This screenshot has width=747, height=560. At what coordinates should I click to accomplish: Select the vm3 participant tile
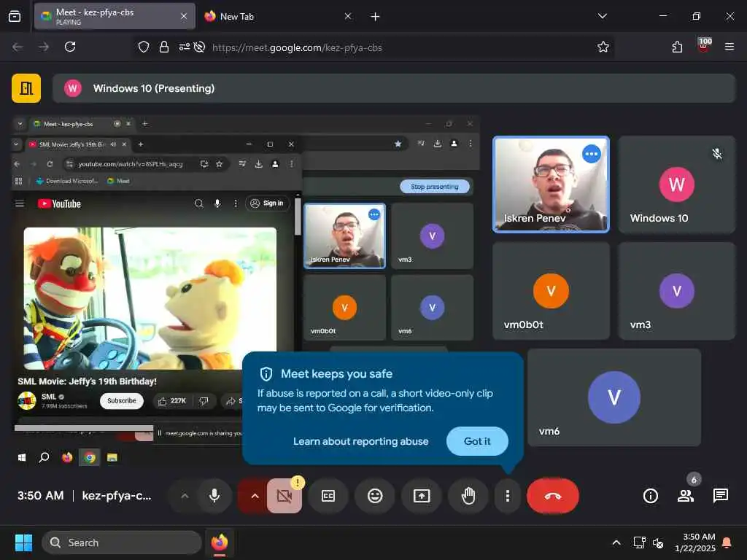click(676, 291)
